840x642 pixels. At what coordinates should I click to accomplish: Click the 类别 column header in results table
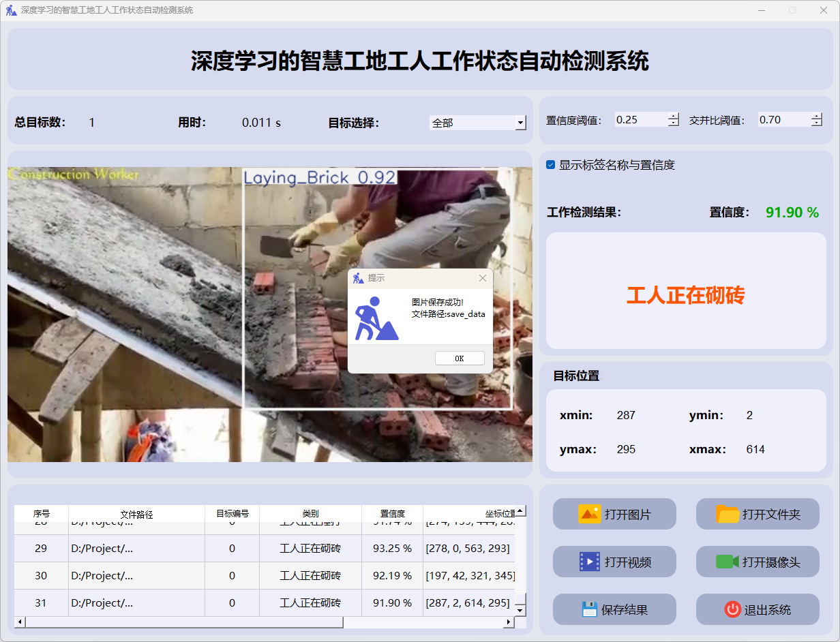(310, 514)
